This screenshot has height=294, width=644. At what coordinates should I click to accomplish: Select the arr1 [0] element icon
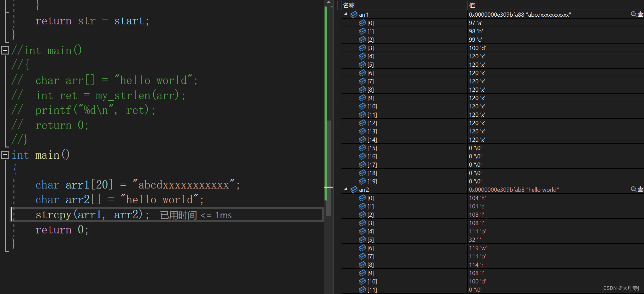point(362,23)
